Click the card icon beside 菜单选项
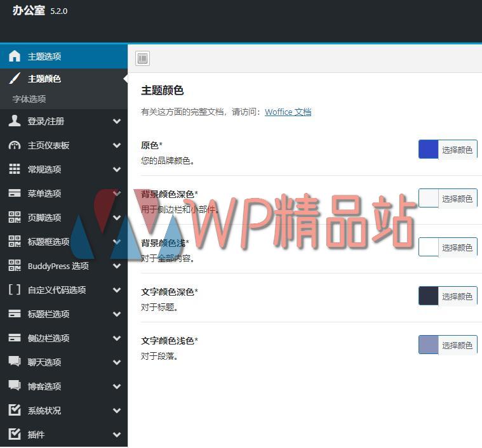482x448 pixels. pos(15,193)
